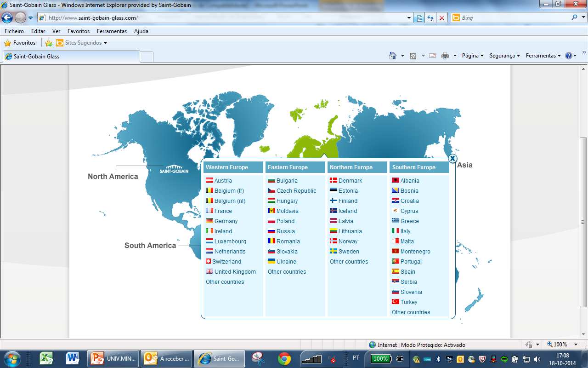Open the address bar history dropdown arrow
588x368 pixels.
tap(409, 18)
